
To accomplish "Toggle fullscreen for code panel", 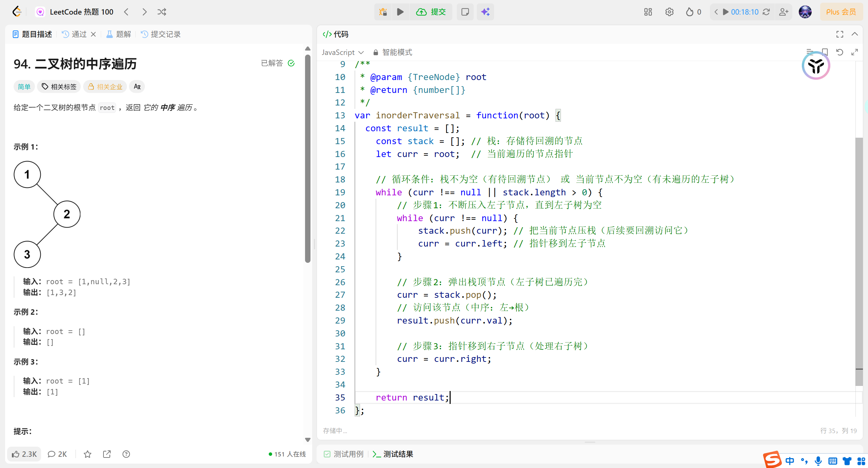I will point(840,34).
